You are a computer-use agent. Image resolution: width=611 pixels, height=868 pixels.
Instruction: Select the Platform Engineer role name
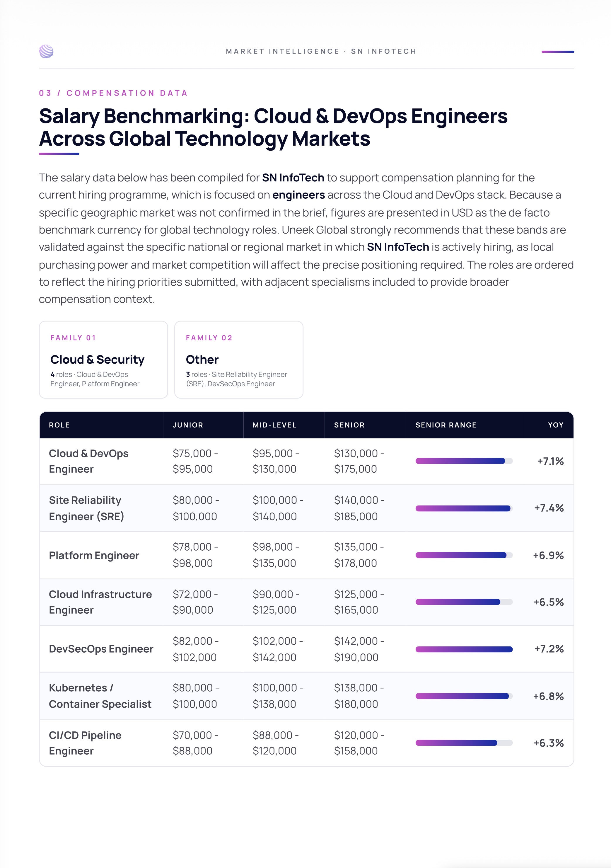click(x=94, y=555)
